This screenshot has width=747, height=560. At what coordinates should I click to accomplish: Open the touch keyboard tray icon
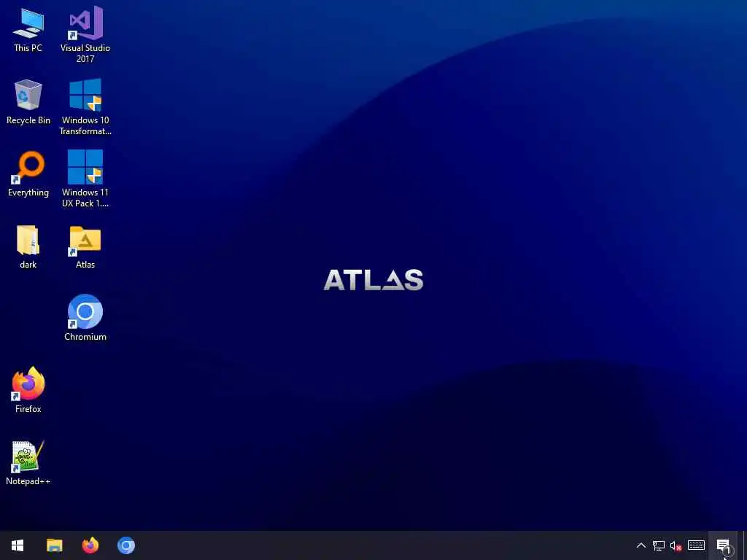[696, 545]
